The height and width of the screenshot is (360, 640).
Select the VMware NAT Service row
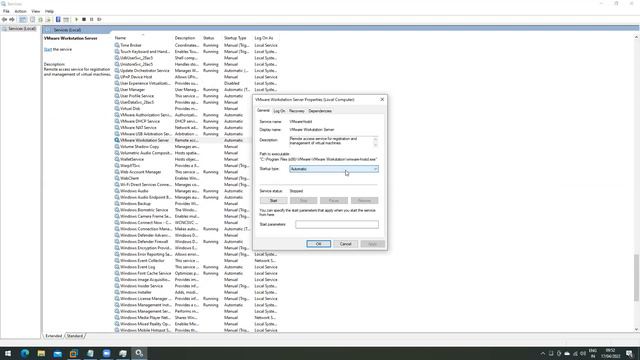click(x=183, y=128)
